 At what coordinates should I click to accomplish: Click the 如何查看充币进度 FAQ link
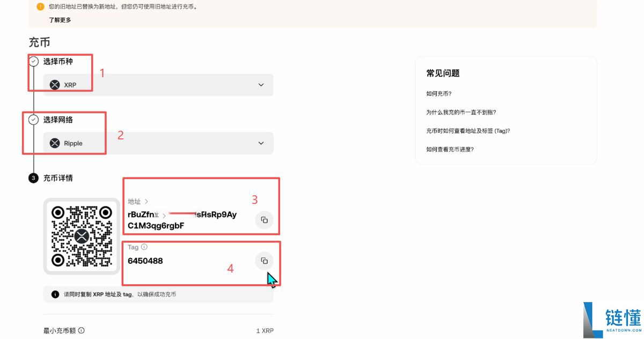point(448,149)
